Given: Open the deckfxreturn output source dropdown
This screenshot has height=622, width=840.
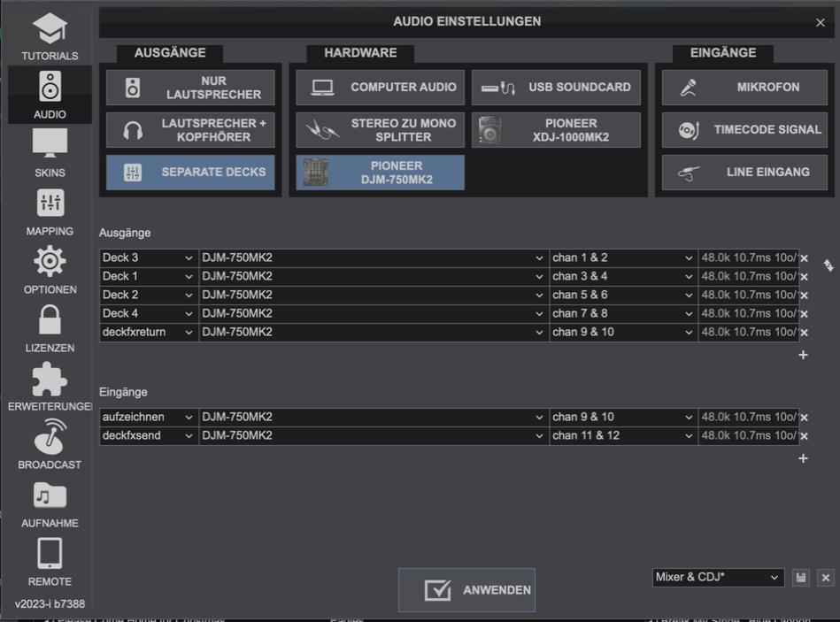Looking at the screenshot, I should (149, 332).
